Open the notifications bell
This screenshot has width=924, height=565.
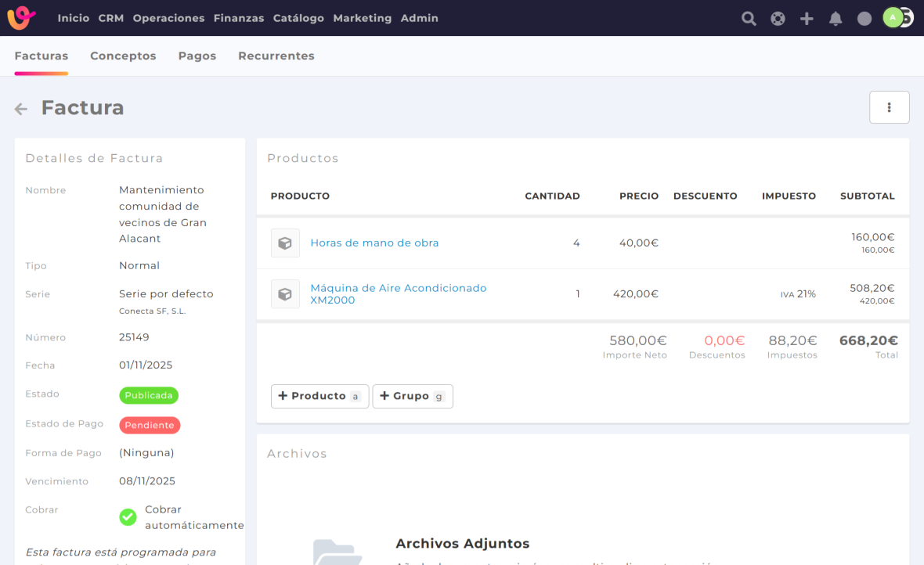[836, 19]
